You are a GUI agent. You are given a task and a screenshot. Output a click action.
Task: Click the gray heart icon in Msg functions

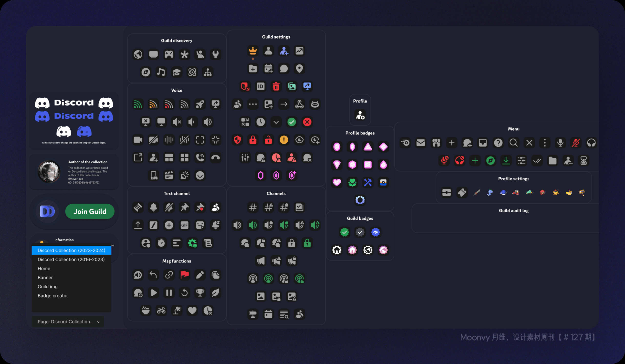click(192, 311)
